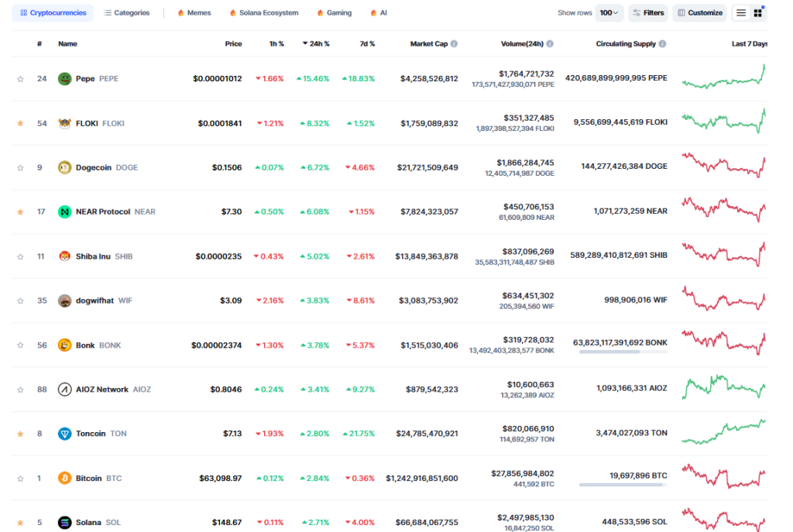Open the Solana Ecosystem tab
This screenshot has height=532, width=793.
pyautogui.click(x=263, y=13)
